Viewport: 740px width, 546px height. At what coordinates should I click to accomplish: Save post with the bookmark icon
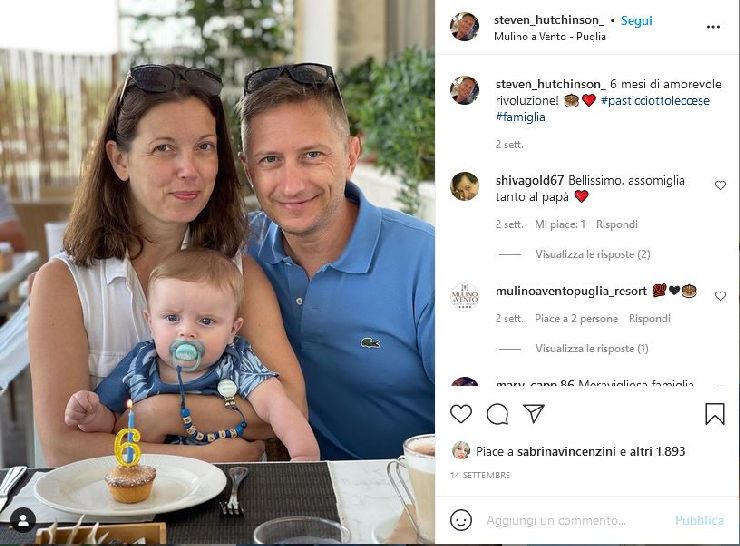pyautogui.click(x=715, y=413)
